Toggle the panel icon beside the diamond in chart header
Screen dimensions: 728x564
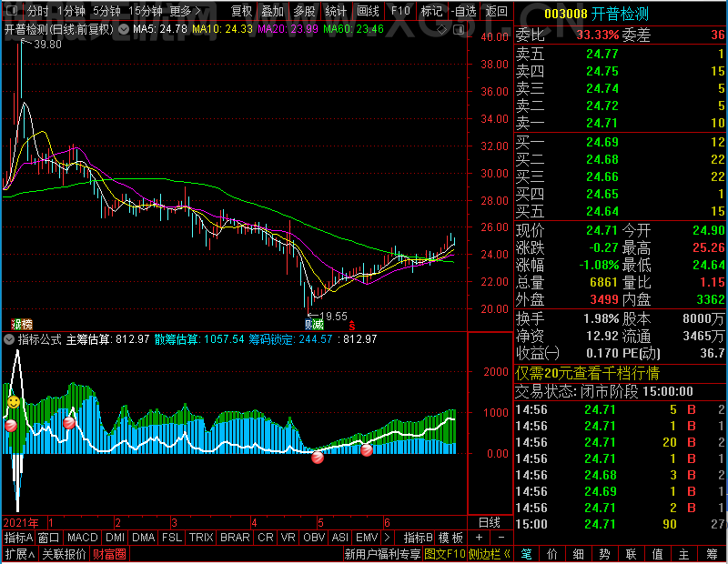(459, 30)
